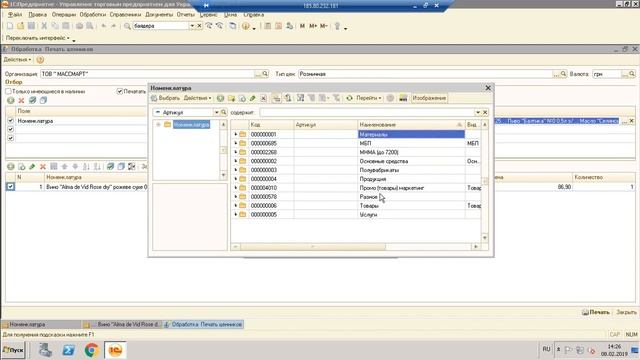This screenshot has height=360, width=640.
Task: Open the Файл menu
Action: click(15, 14)
